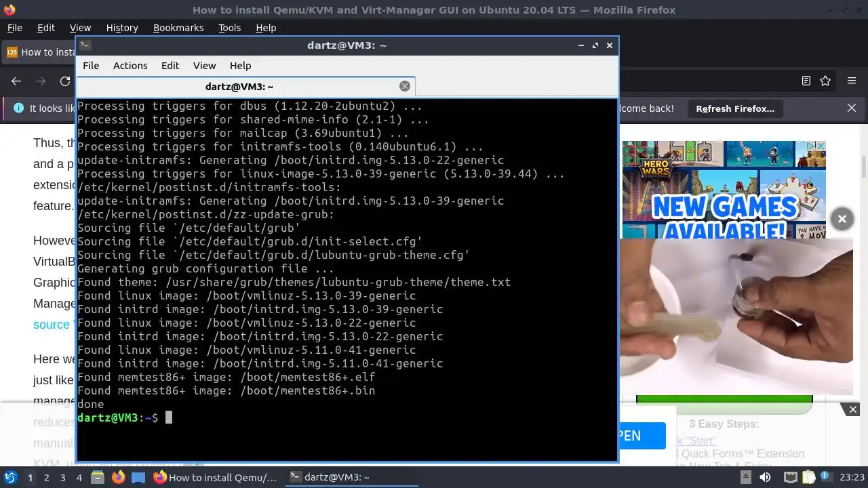Click the Refresh Firefox... button

coord(735,108)
